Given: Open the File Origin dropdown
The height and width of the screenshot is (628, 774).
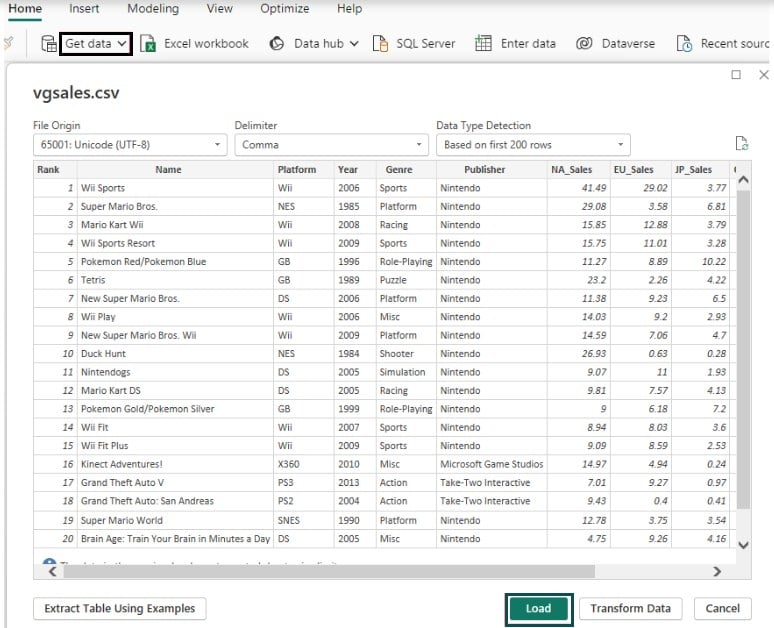Looking at the screenshot, I should point(130,145).
